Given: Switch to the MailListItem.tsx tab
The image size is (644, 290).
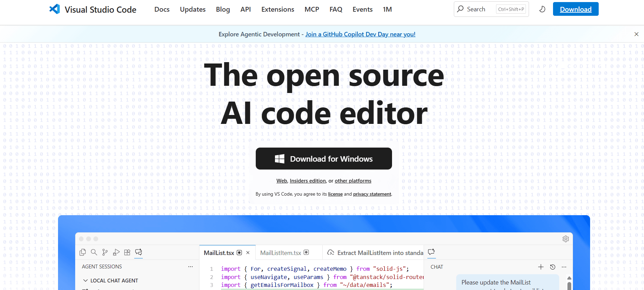Looking at the screenshot, I should point(280,253).
